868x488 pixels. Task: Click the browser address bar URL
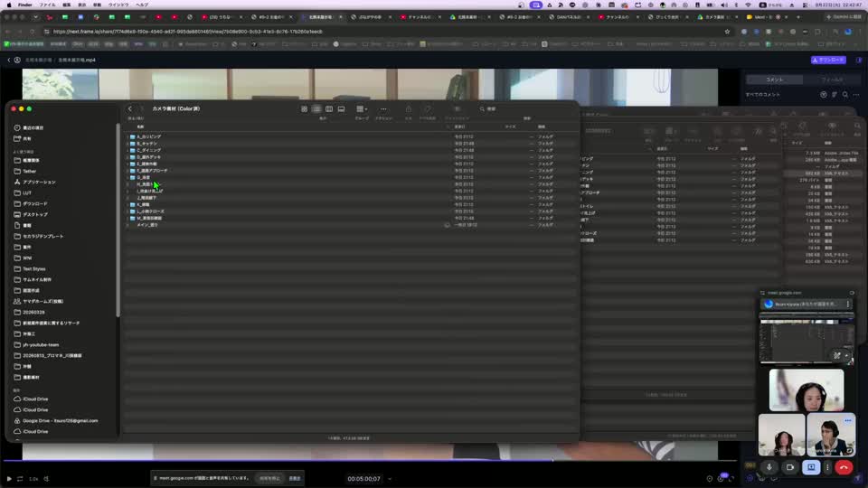(x=188, y=32)
